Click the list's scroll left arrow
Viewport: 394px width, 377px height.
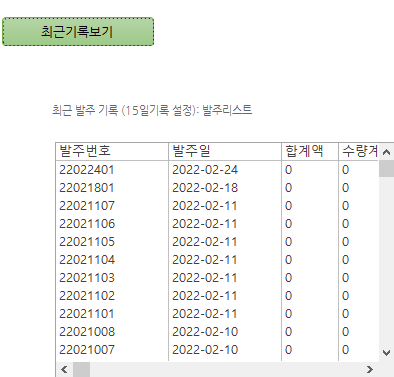pyautogui.click(x=64, y=369)
